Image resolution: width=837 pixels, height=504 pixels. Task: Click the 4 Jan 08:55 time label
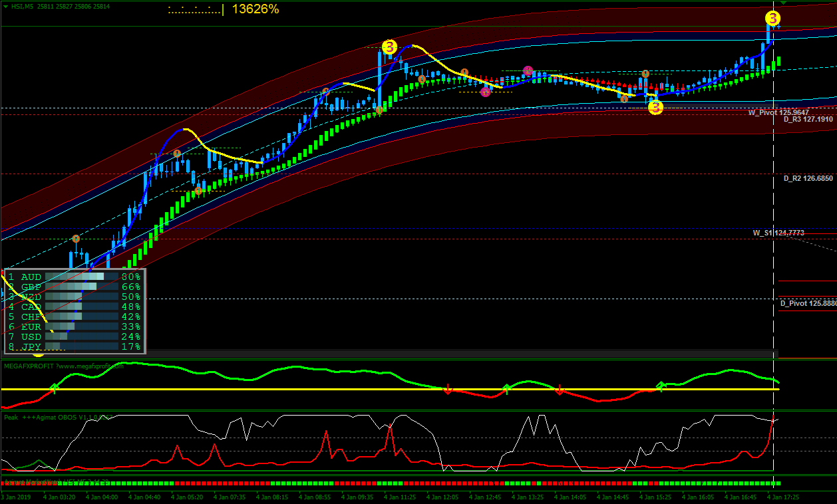315,497
